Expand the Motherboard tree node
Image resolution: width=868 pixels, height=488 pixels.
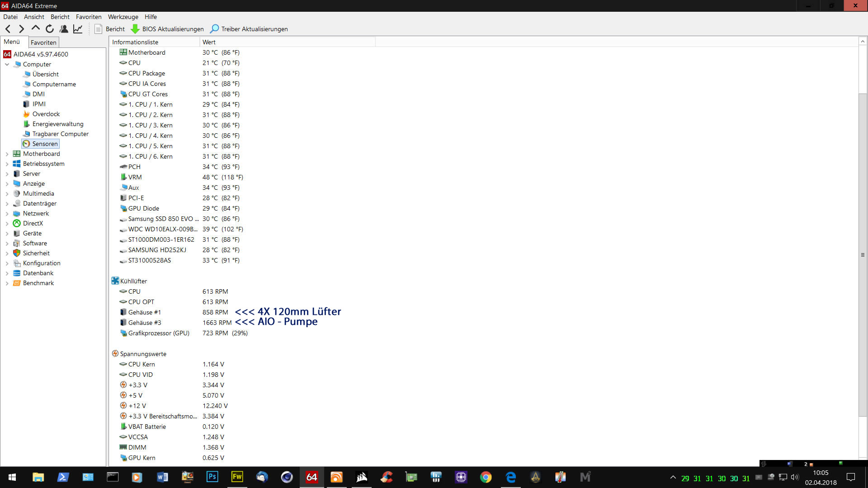[x=7, y=154]
